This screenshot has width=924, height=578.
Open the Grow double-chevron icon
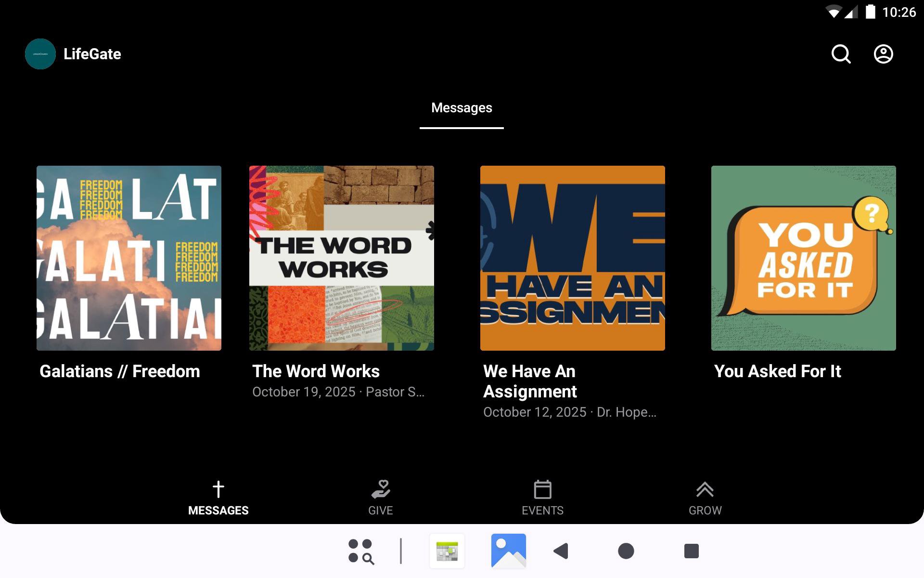pos(705,489)
